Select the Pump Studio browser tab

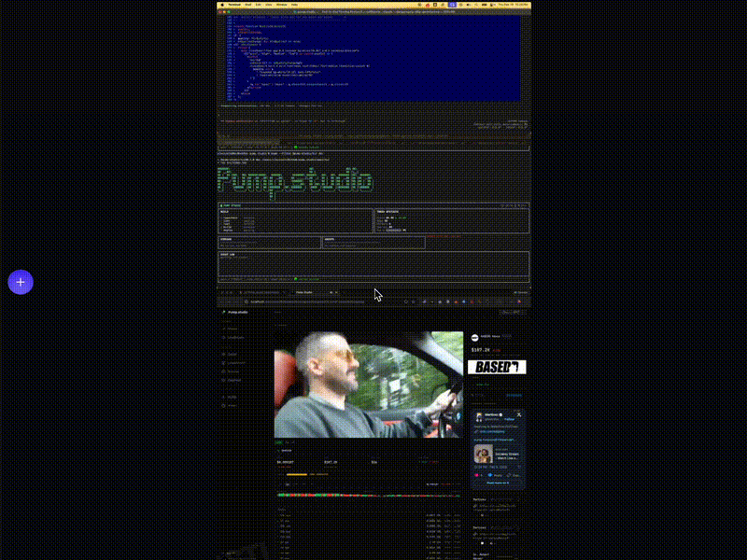(x=304, y=292)
